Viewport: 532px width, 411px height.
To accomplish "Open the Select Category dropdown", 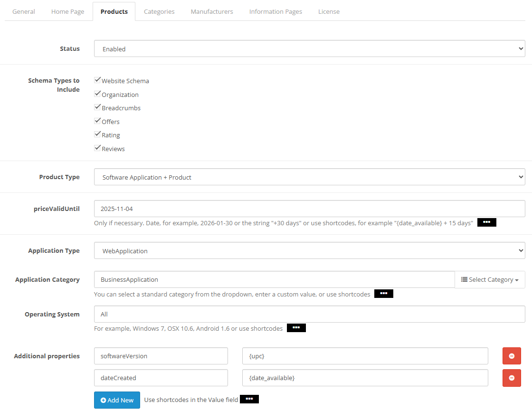I will (490, 280).
